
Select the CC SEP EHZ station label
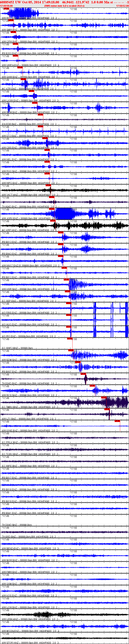click(29, 301)
